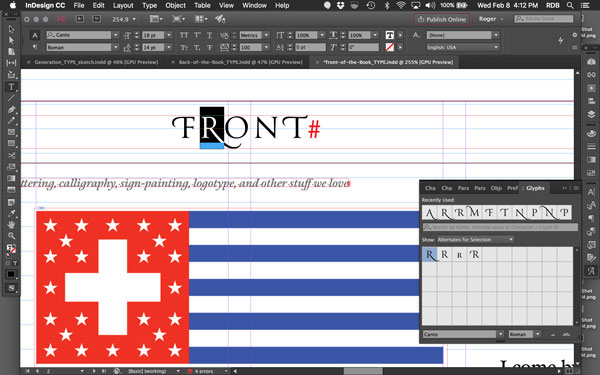
Task: Open the leading value dropdown
Action: [169, 47]
